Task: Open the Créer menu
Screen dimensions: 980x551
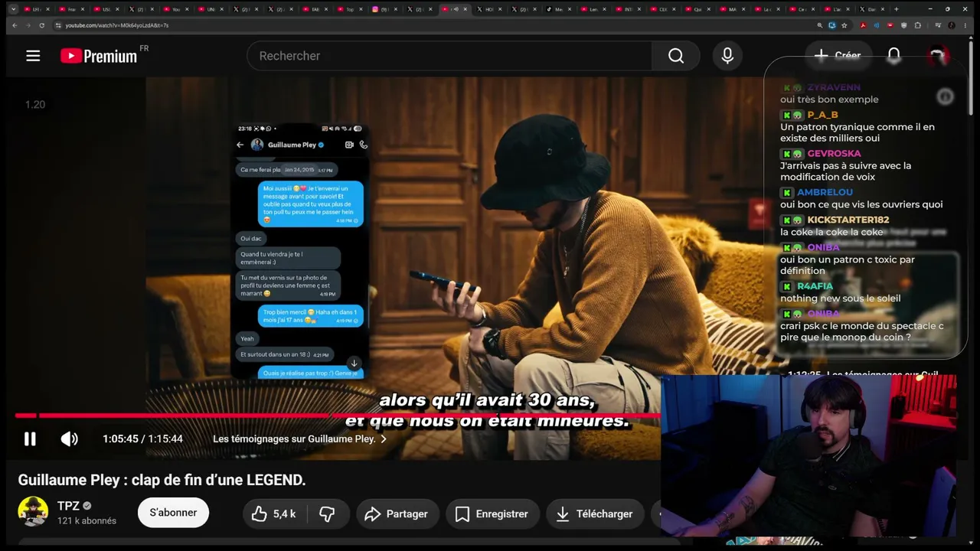Action: pos(838,56)
